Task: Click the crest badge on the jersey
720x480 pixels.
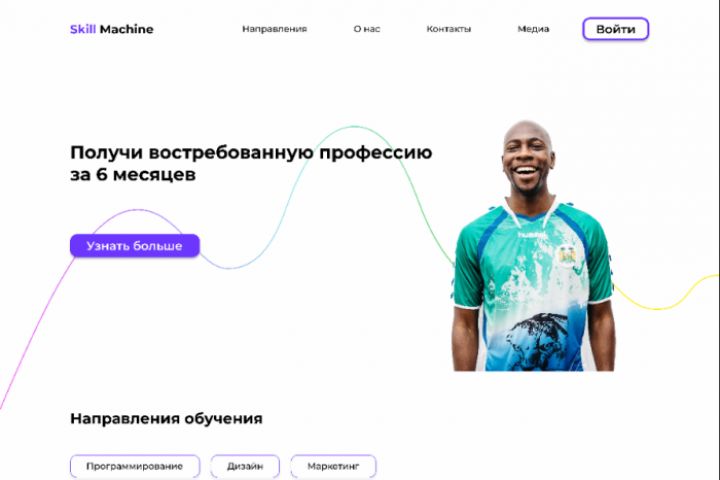Action: [x=567, y=256]
